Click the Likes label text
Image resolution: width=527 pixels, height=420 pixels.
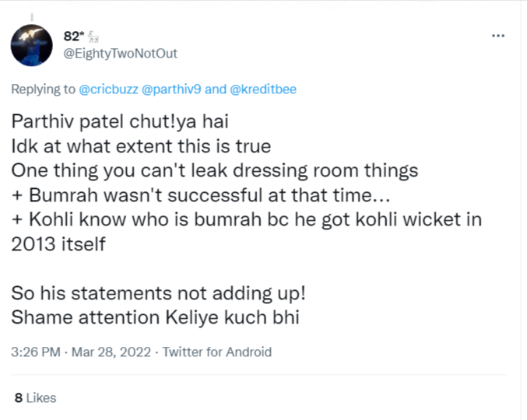point(41,397)
